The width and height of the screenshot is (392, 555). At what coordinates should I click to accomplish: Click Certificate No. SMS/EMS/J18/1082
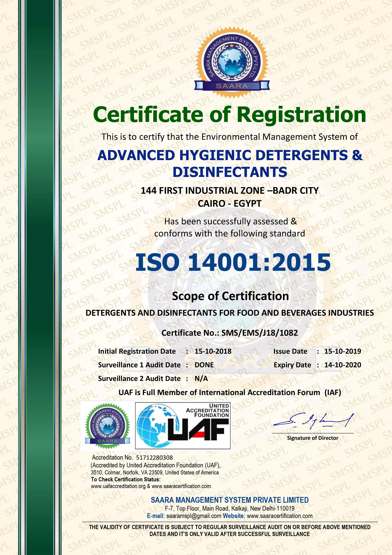point(230,333)
